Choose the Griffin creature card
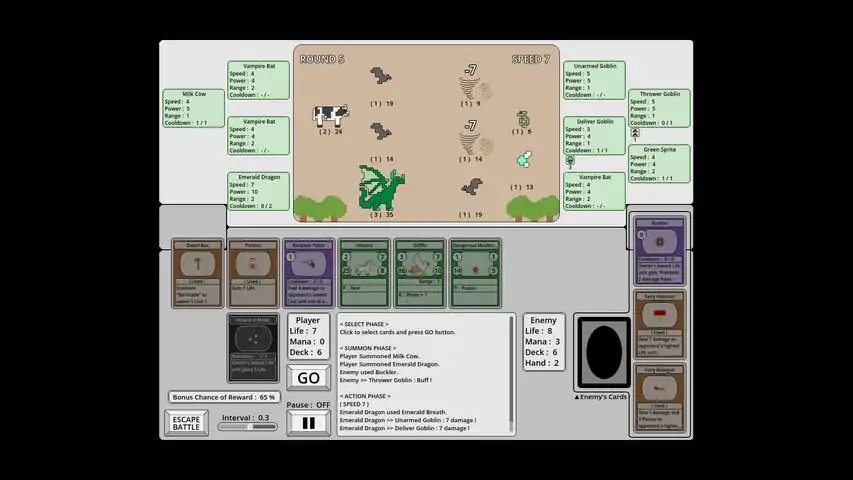 click(x=420, y=273)
